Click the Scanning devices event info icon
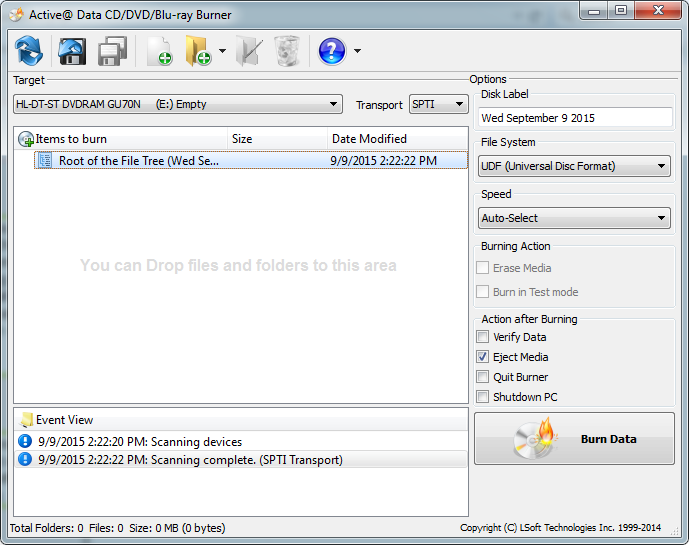689x545 pixels. coord(25,441)
